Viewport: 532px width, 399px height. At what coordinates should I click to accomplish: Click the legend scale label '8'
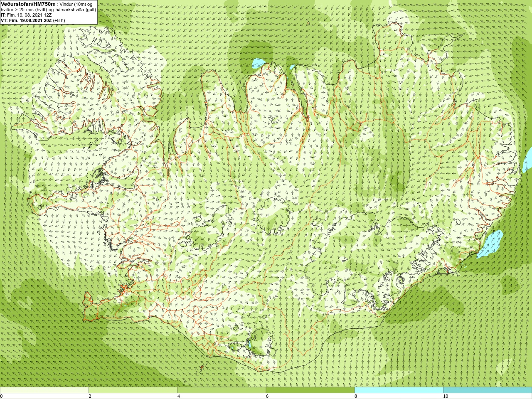[x=356, y=397]
